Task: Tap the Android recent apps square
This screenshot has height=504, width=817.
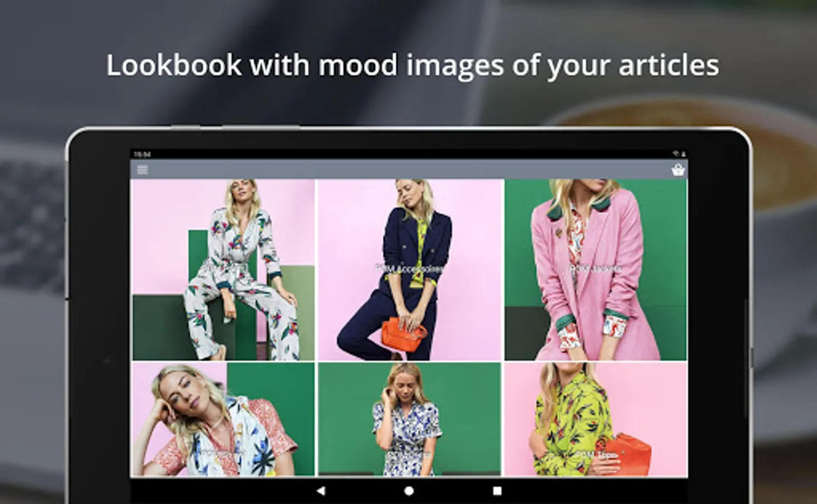Action: coord(497,491)
